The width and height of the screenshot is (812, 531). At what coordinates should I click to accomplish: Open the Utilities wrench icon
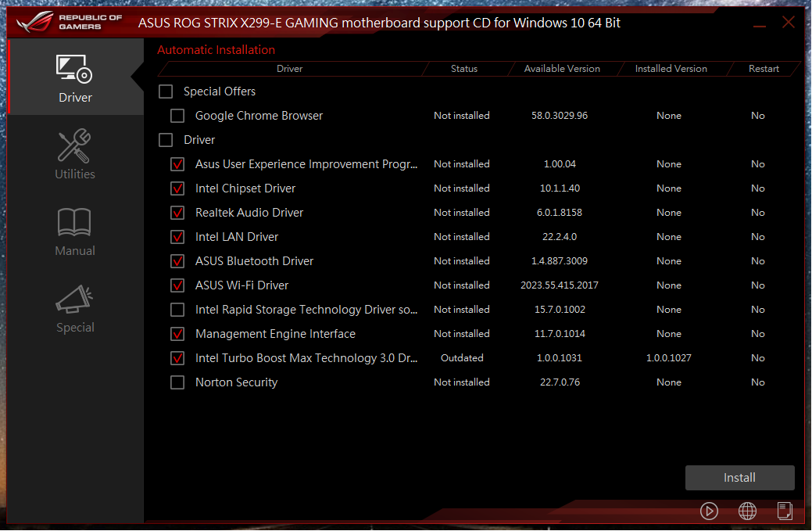[x=74, y=145]
